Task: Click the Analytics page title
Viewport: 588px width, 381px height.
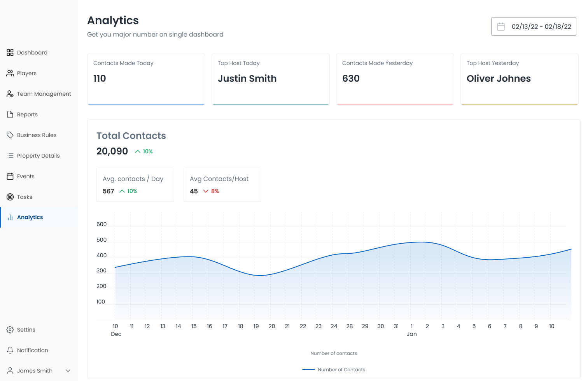Action: (x=113, y=21)
